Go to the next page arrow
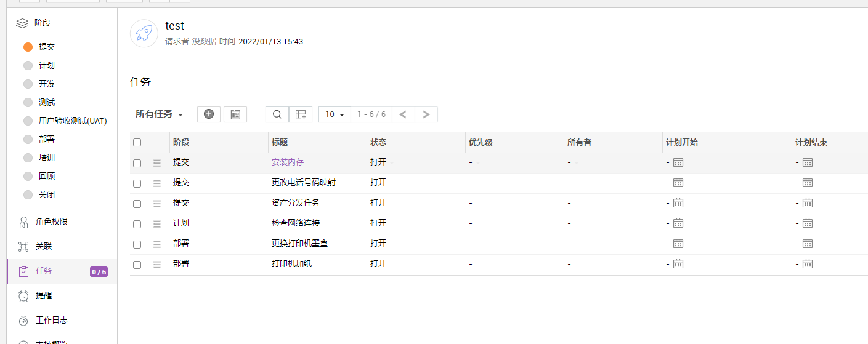Viewport: 868px width, 344px height. coord(426,114)
